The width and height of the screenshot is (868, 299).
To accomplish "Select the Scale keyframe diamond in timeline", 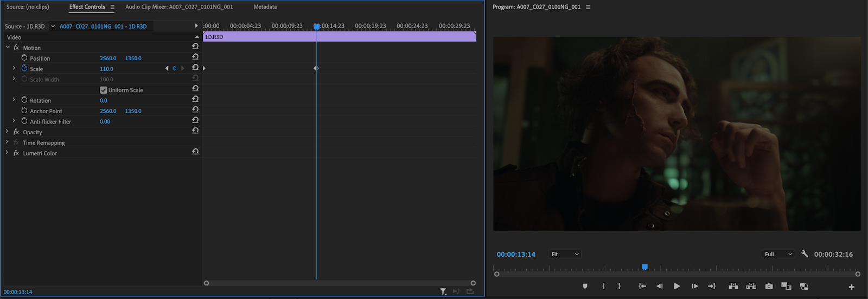I will [x=316, y=68].
